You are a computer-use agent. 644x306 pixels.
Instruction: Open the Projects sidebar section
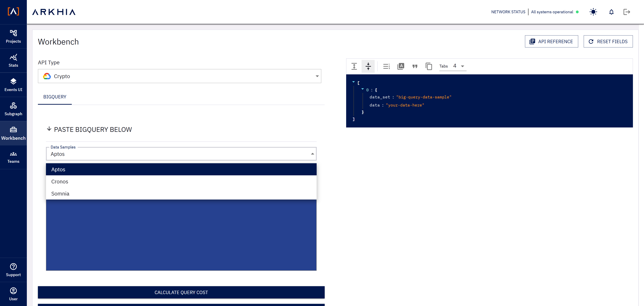(13, 37)
